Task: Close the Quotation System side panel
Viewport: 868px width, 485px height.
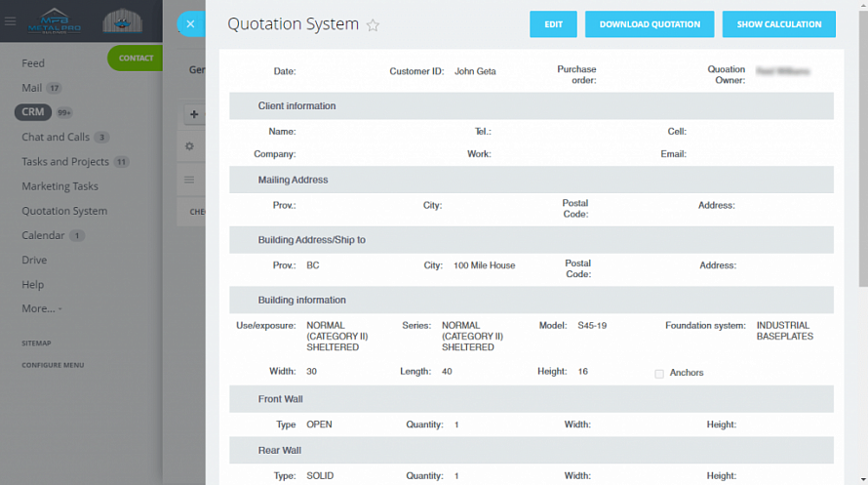Action: [190, 24]
